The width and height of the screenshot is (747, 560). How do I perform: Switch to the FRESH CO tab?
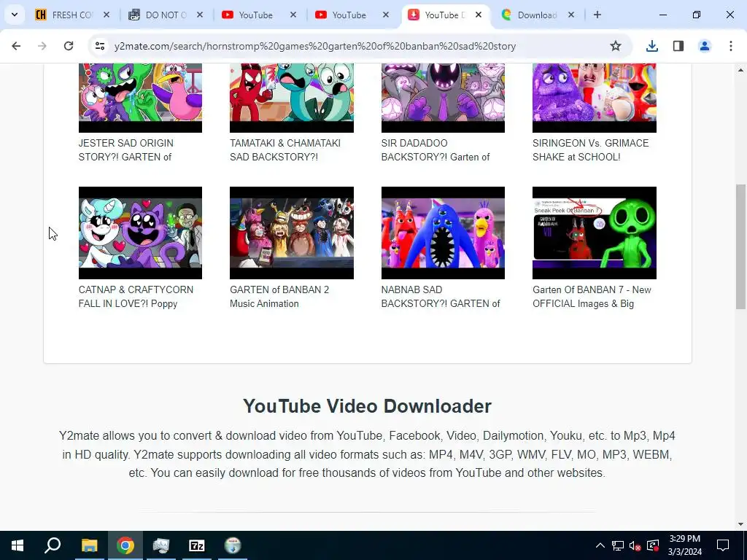(71, 15)
